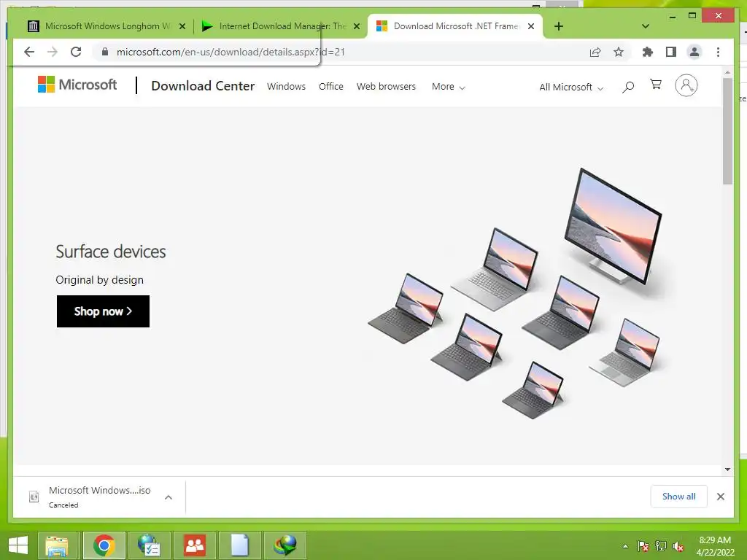Click the address bar URL
This screenshot has height=560, width=747.
pyautogui.click(x=231, y=52)
